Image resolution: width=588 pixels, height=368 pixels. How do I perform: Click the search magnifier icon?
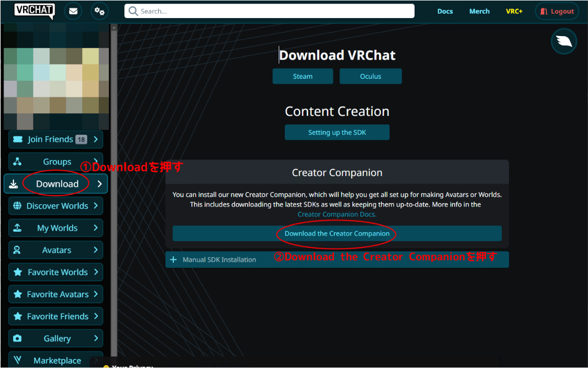coord(133,11)
